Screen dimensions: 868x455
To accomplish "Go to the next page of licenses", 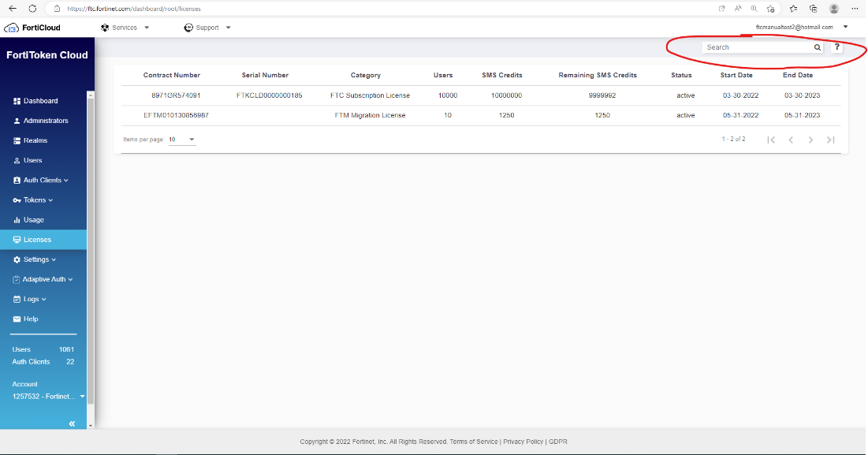I will point(810,140).
